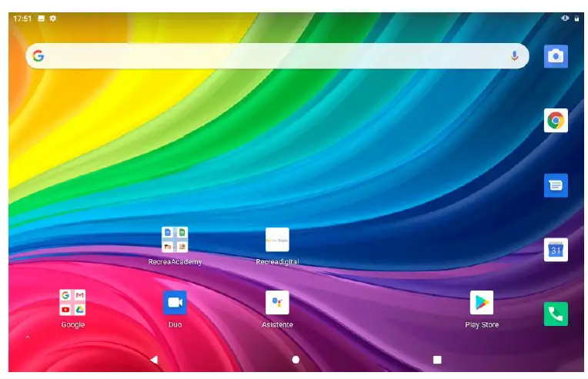The image size is (588, 379).
Task: Tap the notification icon next to clock
Action: coord(42,18)
